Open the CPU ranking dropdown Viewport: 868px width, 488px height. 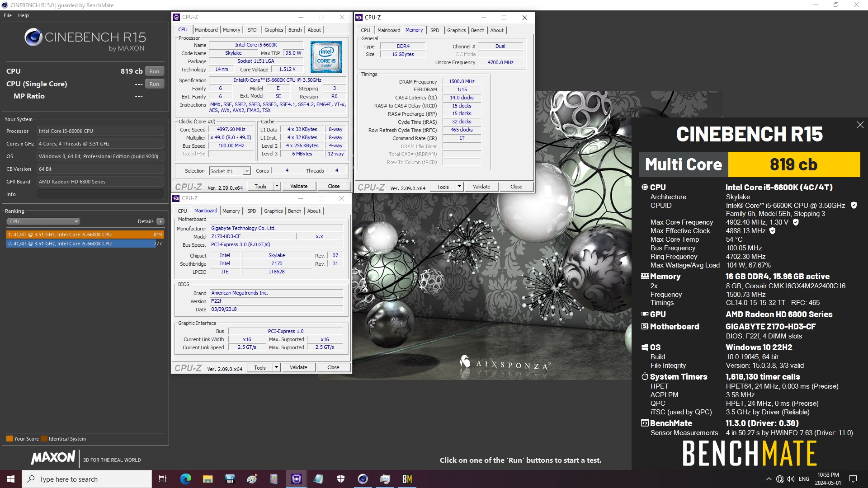coord(43,221)
